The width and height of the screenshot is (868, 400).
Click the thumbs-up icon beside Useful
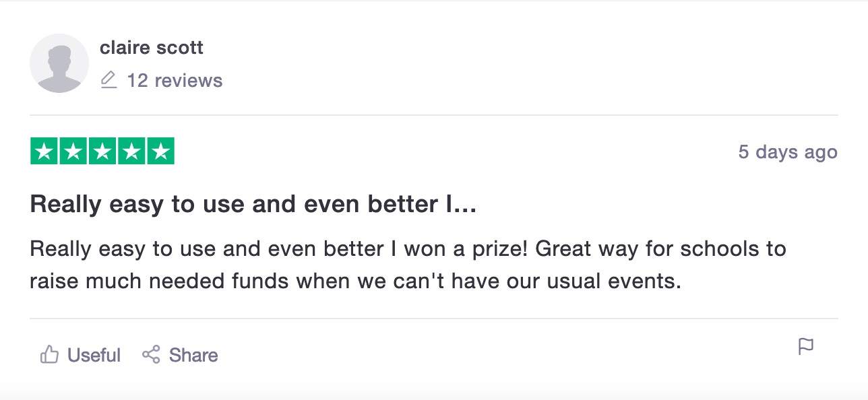pyautogui.click(x=49, y=354)
